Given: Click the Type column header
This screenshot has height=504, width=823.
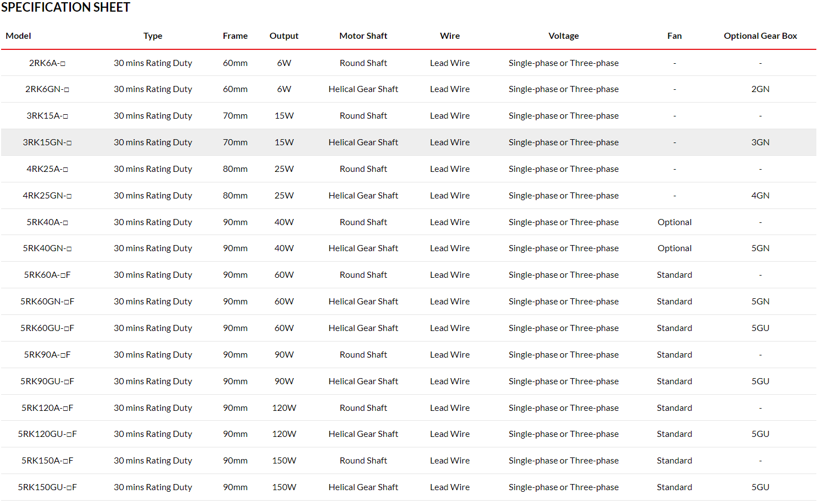Looking at the screenshot, I should coord(153,36).
